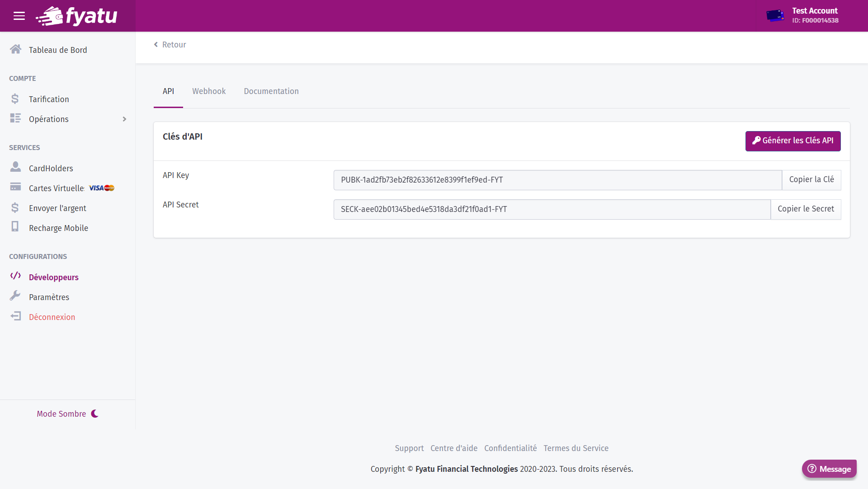Open the Message help chat widget
The height and width of the screenshot is (489, 868).
click(x=829, y=469)
